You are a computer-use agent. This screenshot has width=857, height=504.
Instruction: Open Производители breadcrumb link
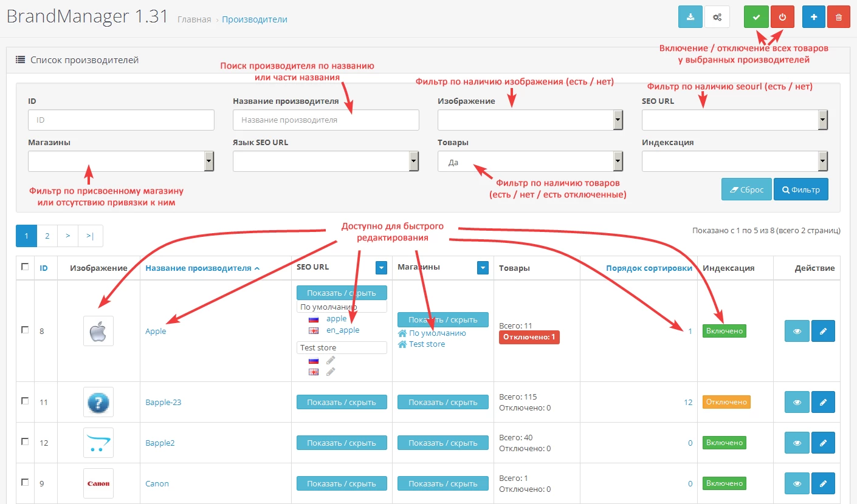point(255,19)
